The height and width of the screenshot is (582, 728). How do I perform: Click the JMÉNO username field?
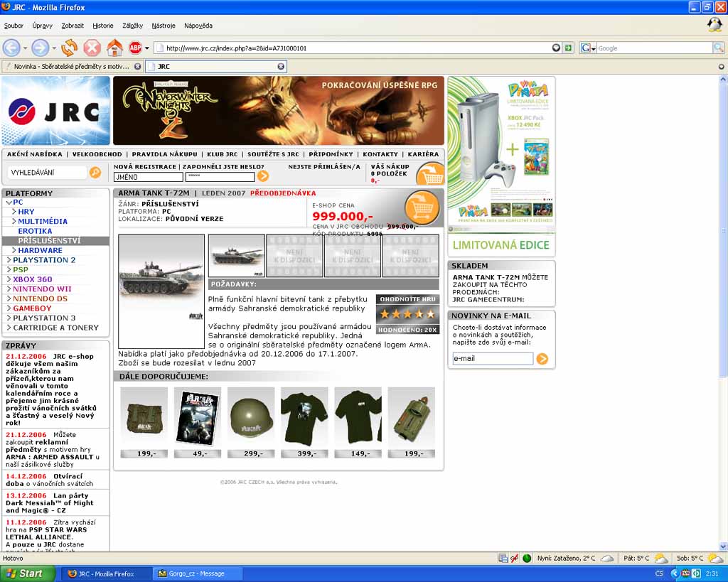(x=148, y=177)
